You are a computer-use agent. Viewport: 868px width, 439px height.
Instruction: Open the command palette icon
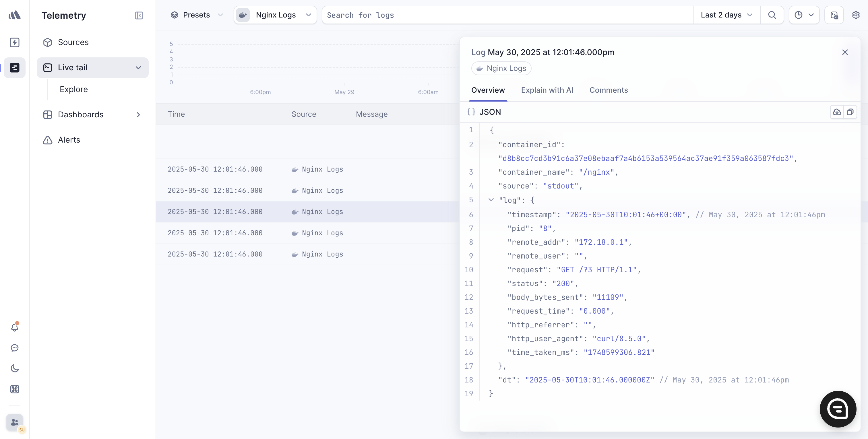pos(14,389)
